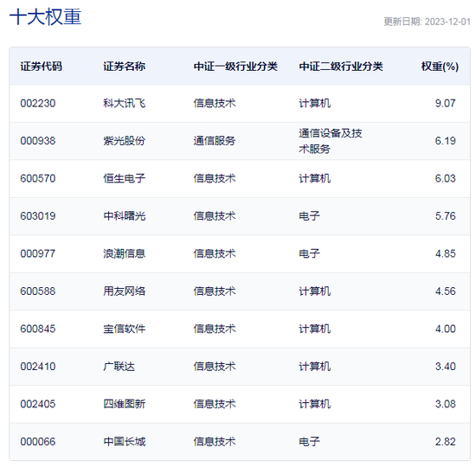
Task: Click security code 002405
Action: (38, 405)
